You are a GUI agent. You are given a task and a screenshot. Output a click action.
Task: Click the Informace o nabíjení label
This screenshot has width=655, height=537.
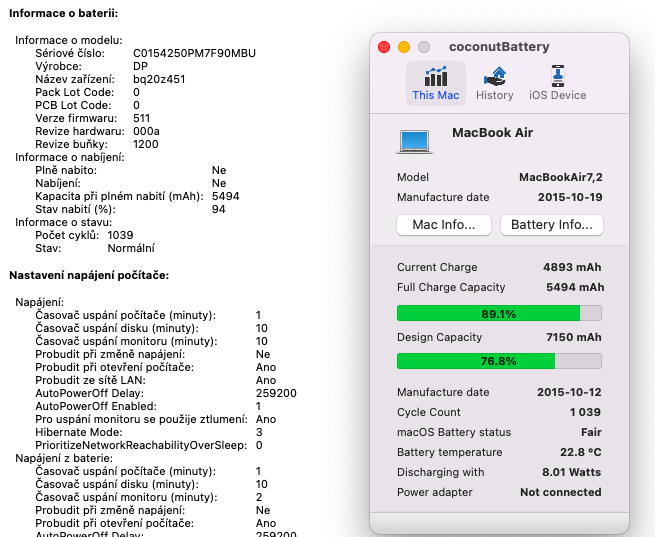70,157
